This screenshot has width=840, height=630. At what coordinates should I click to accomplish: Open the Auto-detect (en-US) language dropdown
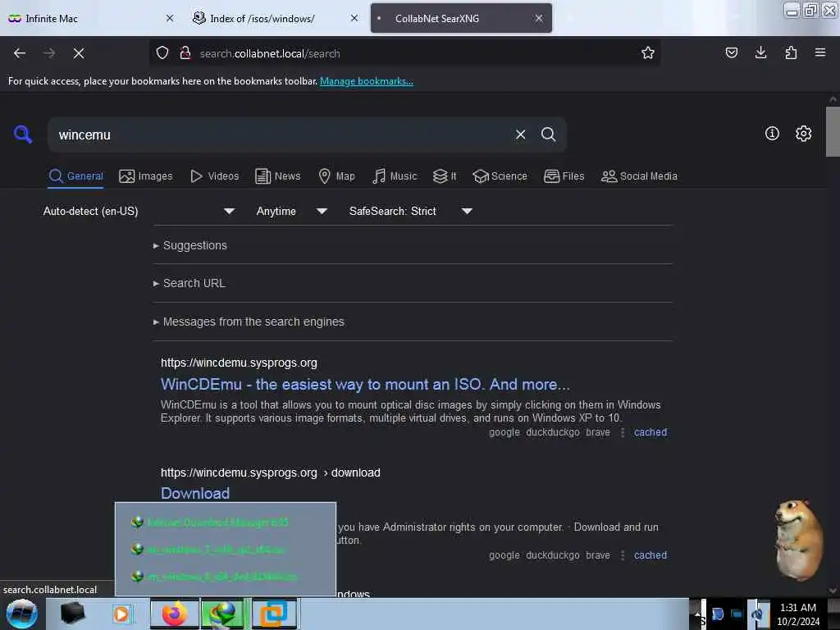(x=139, y=211)
